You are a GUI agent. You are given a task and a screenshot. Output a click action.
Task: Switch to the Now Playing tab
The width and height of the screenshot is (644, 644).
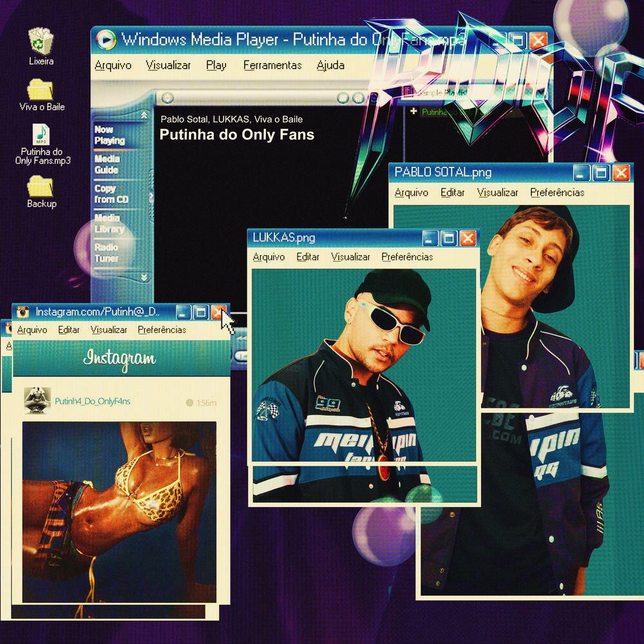tap(109, 135)
